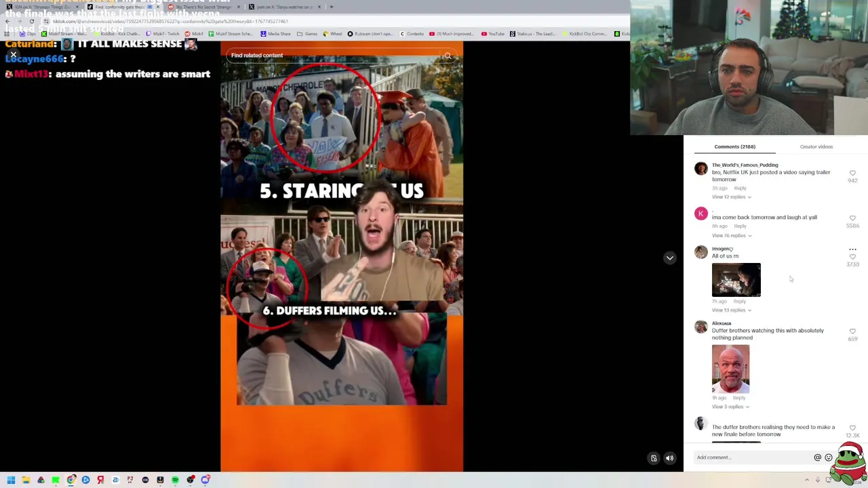Open the Windows Start menu

[x=11, y=480]
